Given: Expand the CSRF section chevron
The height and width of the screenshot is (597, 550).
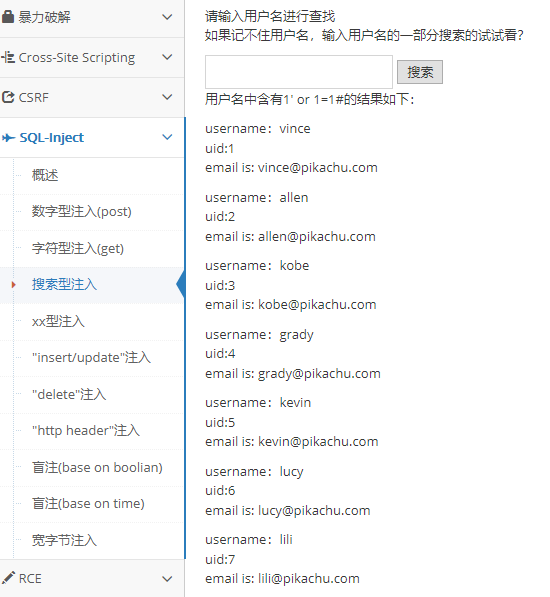Looking at the screenshot, I should click(x=167, y=97).
